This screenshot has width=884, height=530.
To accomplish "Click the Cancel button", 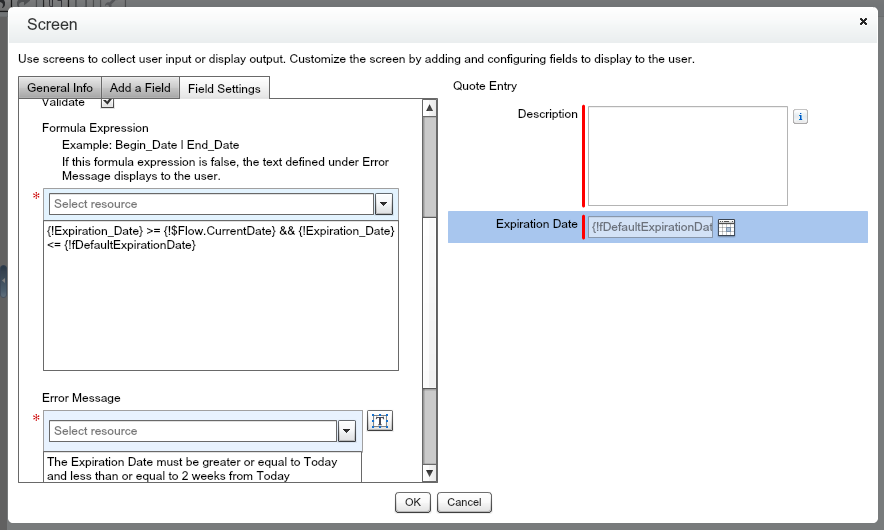I will (x=464, y=502).
